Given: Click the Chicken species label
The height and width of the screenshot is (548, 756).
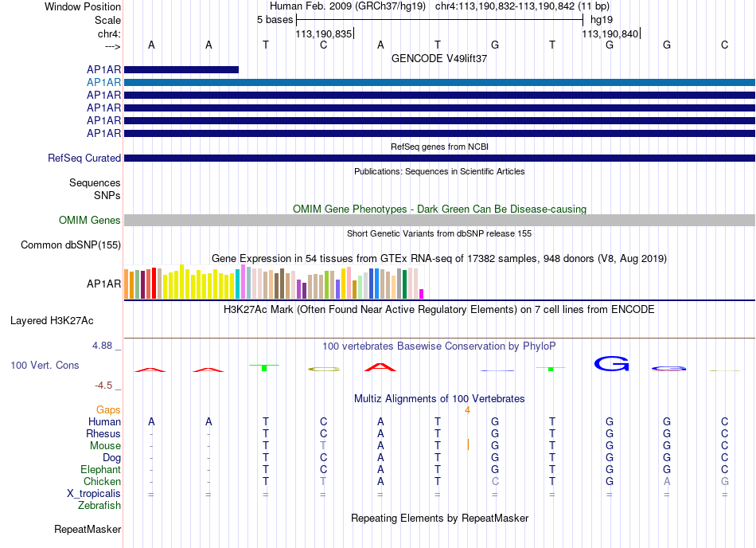Looking at the screenshot, I should click(x=102, y=482).
